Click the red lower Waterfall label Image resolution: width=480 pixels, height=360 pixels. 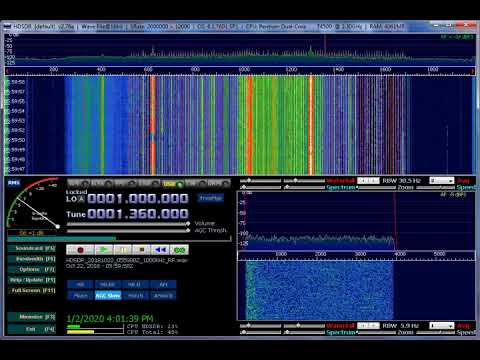point(340,326)
